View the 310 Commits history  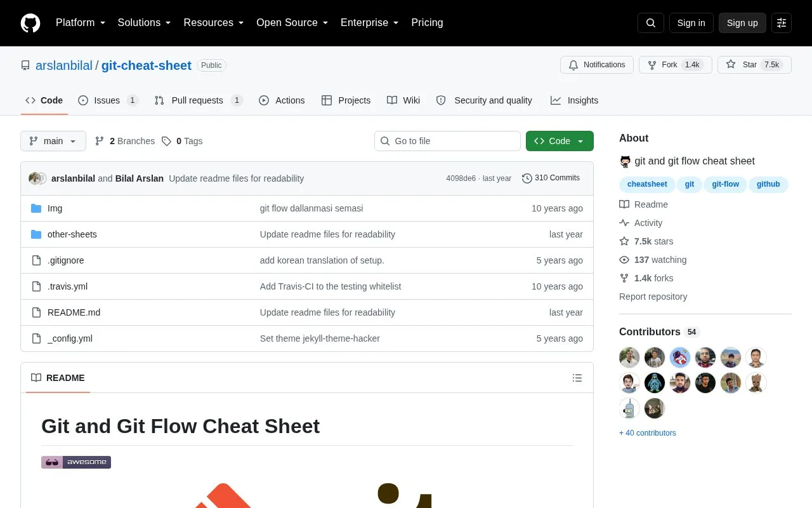(x=551, y=178)
